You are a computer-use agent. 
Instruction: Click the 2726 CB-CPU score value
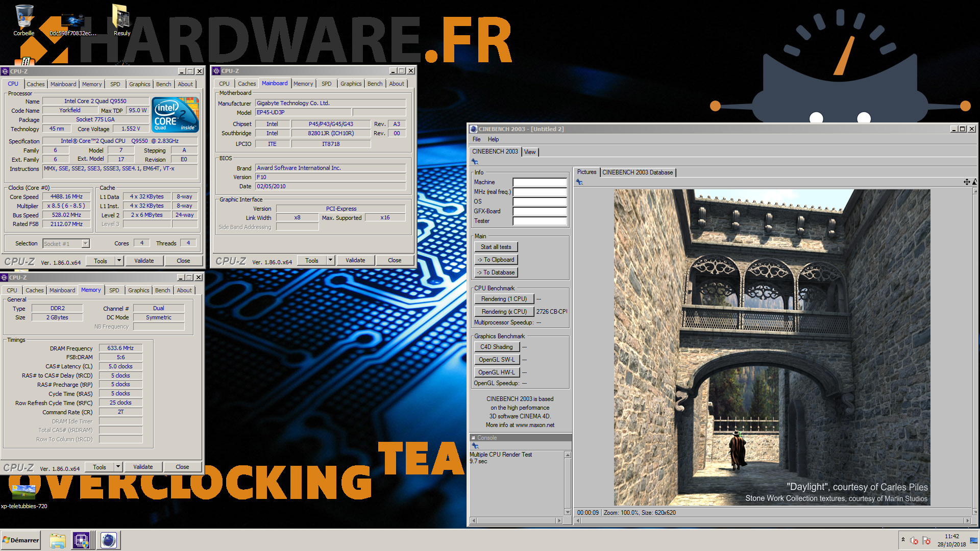[x=551, y=312]
